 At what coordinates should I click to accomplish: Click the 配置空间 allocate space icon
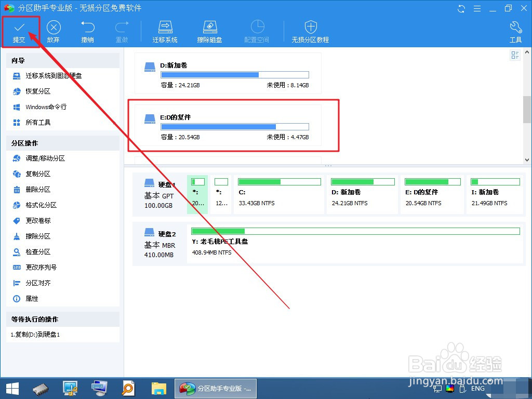pos(257,27)
